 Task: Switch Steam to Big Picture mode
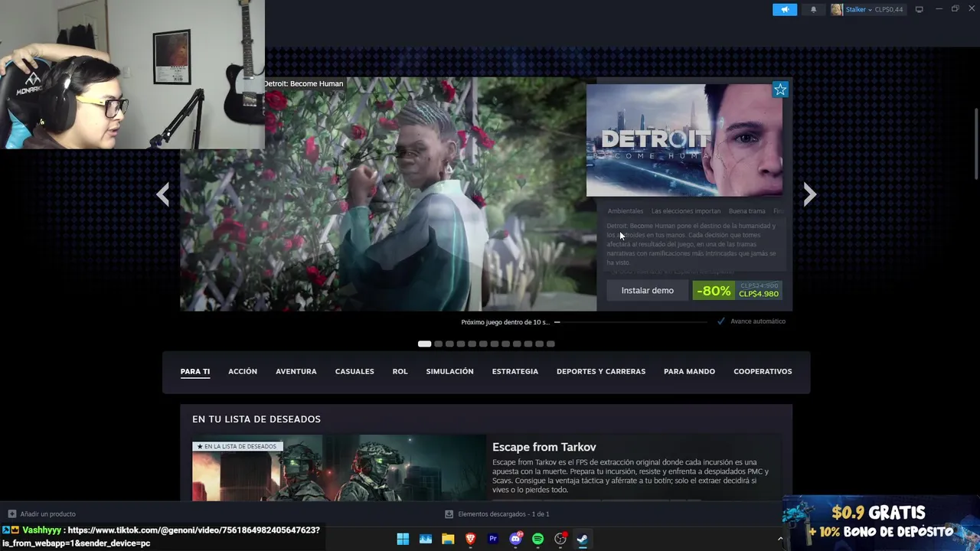click(919, 9)
